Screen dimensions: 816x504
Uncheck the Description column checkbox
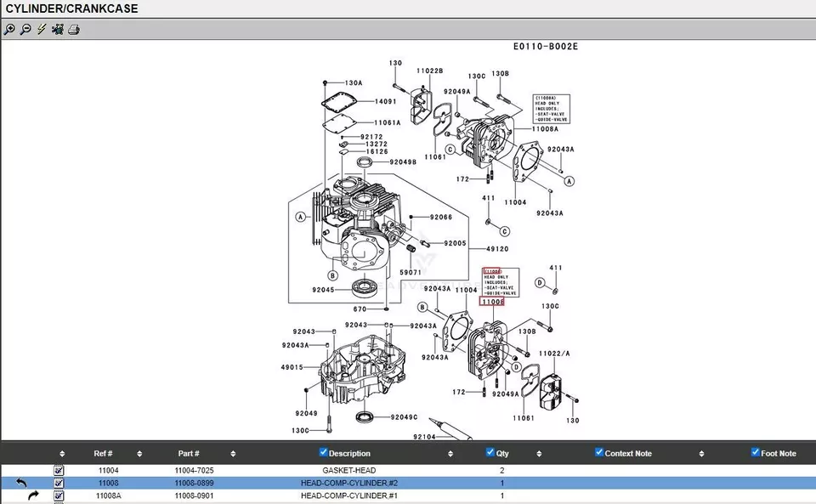[x=322, y=452]
